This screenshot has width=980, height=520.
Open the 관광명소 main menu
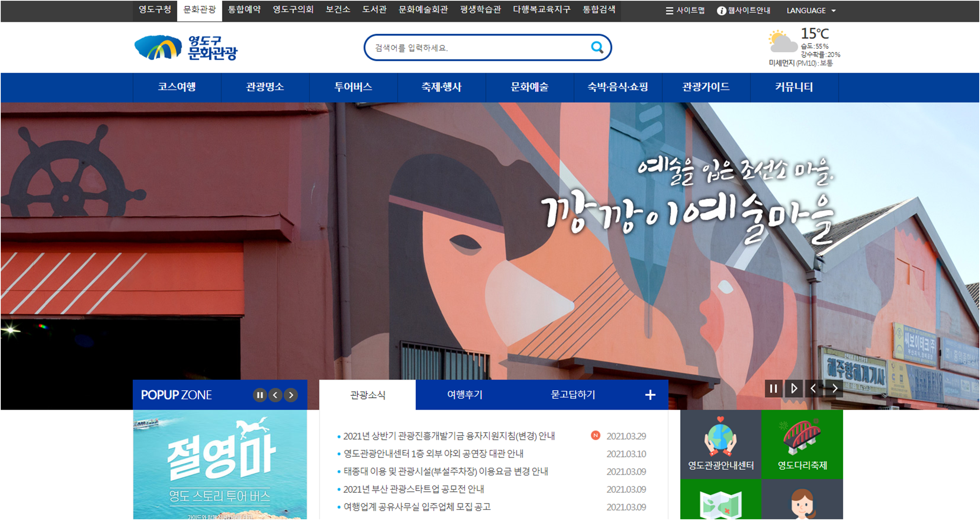pos(265,87)
